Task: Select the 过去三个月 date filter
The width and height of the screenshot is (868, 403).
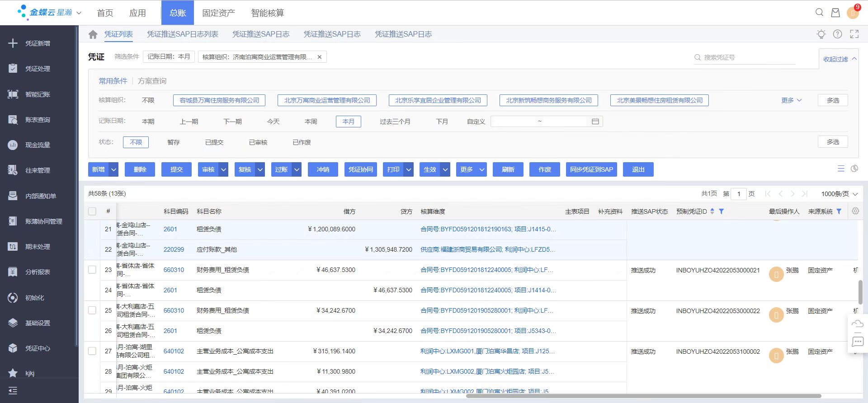Action: tap(395, 122)
